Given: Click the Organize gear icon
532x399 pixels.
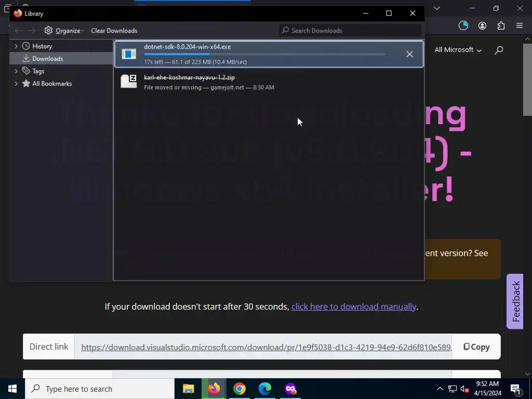Looking at the screenshot, I should (48, 31).
